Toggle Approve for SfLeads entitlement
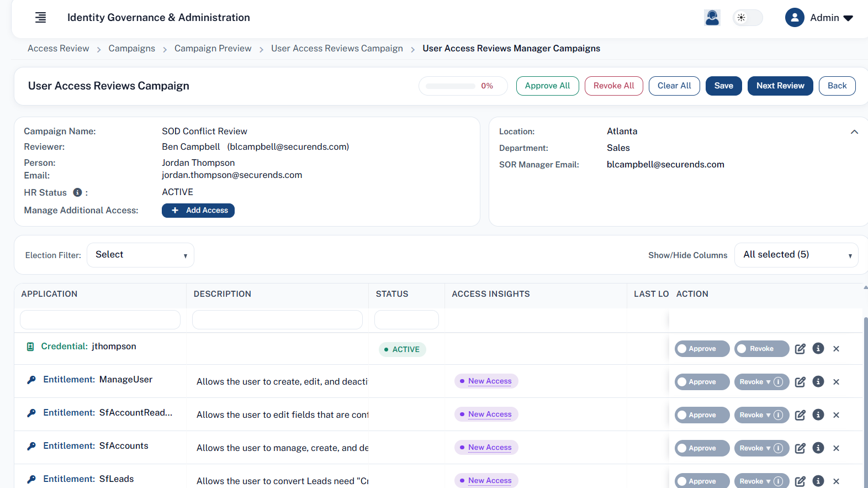Image resolution: width=868 pixels, height=488 pixels. coord(702,481)
